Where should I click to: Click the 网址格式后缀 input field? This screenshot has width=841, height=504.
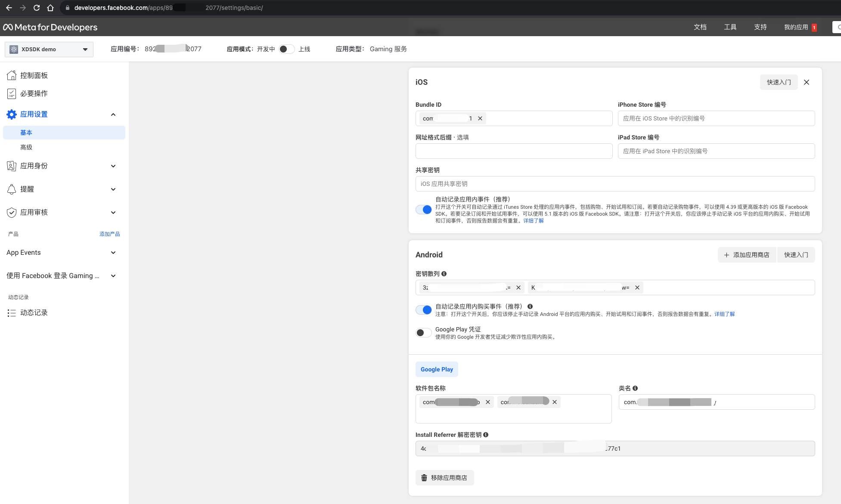coord(514,151)
